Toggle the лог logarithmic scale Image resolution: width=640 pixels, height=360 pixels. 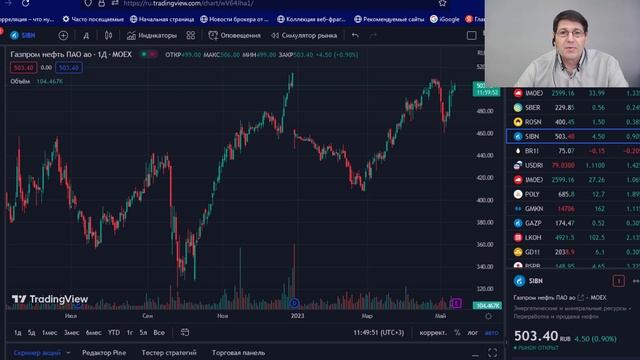pyautogui.click(x=473, y=333)
